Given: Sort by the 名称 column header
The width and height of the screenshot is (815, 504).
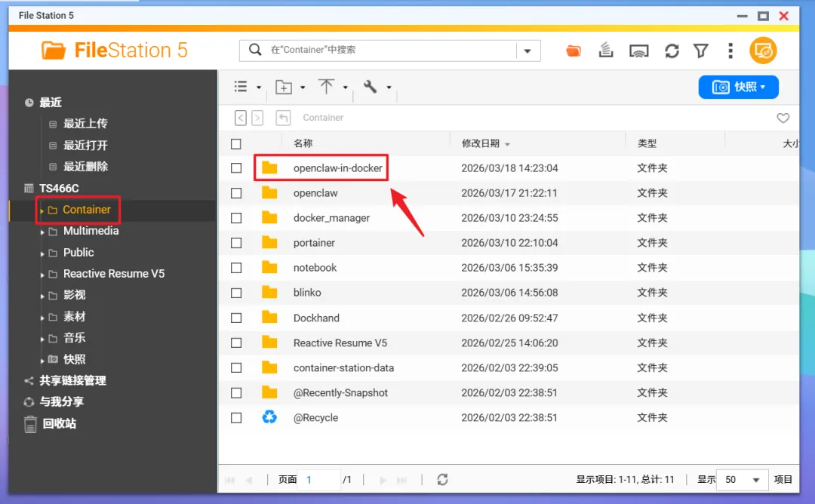Looking at the screenshot, I should pyautogui.click(x=303, y=143).
